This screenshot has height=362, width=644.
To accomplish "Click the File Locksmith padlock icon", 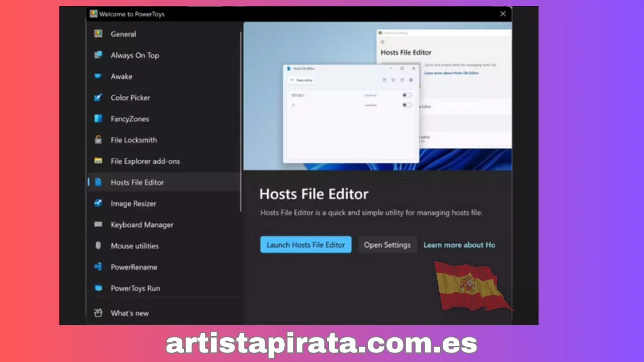I will [98, 140].
